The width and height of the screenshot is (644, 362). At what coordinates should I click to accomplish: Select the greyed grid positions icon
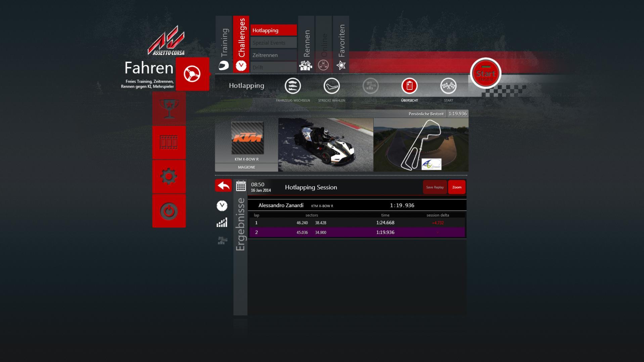222,240
